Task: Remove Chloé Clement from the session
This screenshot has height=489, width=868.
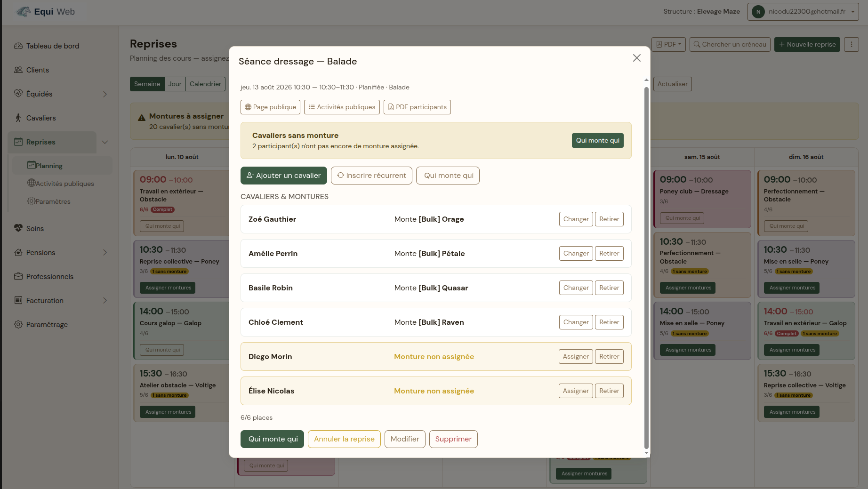Action: click(x=609, y=322)
